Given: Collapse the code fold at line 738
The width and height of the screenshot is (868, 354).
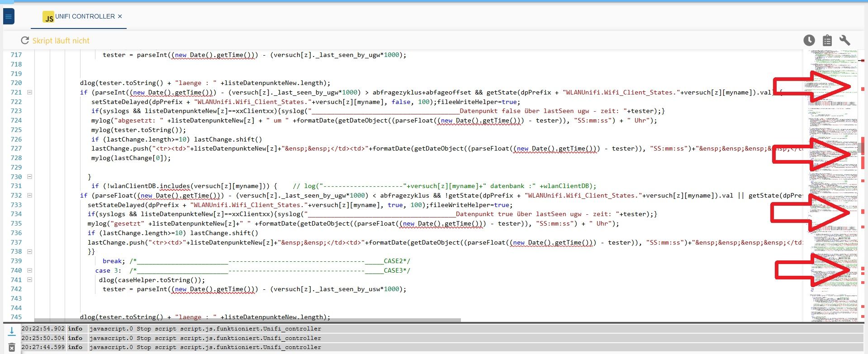Looking at the screenshot, I should coord(30,251).
